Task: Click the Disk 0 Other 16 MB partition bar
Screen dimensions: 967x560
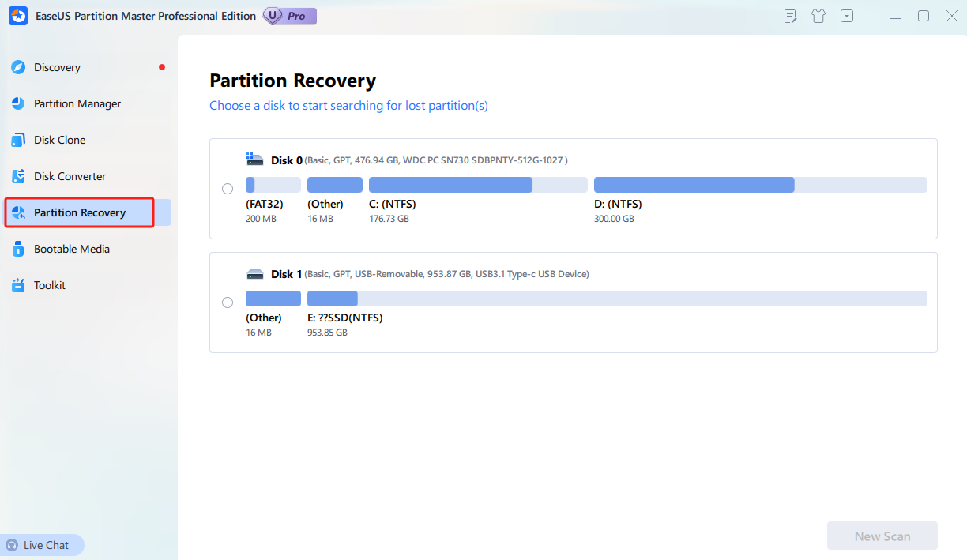Action: pyautogui.click(x=335, y=185)
